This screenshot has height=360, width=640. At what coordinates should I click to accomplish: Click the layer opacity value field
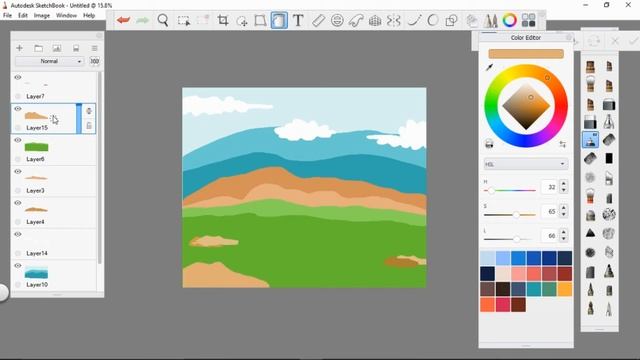pos(94,61)
